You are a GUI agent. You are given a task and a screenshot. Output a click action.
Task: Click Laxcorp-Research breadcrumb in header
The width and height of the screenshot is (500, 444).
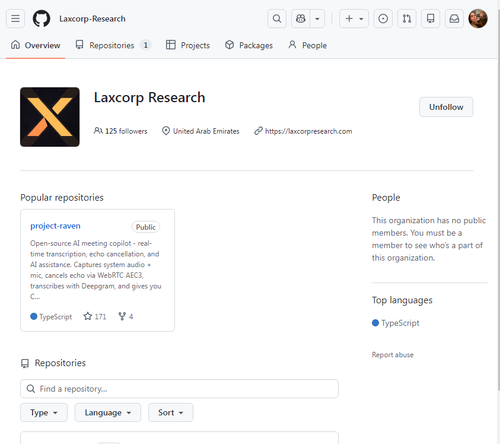tap(92, 19)
